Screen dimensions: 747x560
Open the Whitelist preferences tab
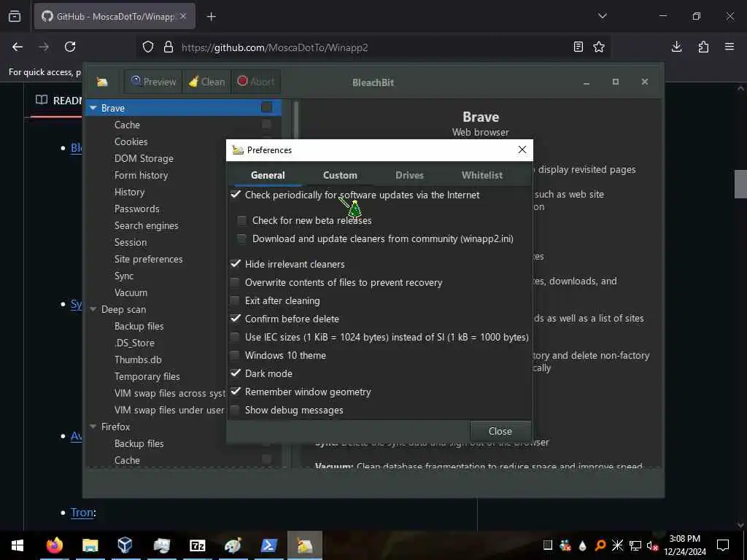[482, 175]
